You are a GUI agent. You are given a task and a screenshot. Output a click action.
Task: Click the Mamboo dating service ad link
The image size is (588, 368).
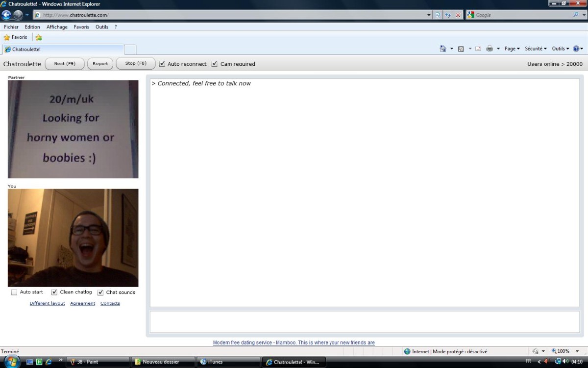pyautogui.click(x=294, y=342)
